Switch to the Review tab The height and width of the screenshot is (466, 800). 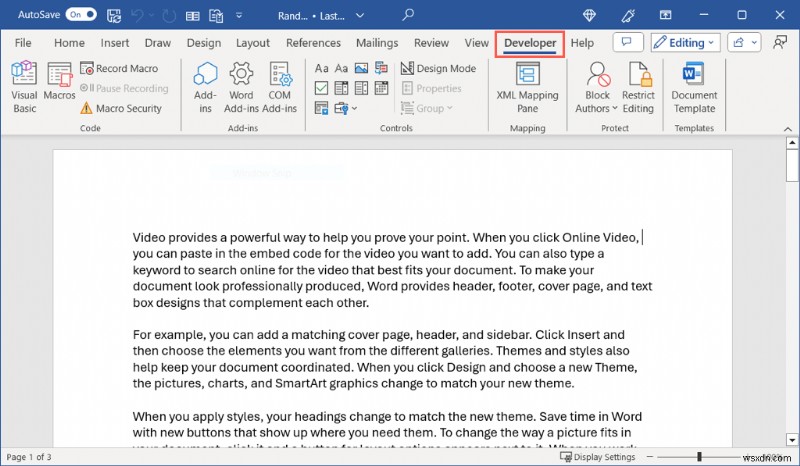coord(431,43)
